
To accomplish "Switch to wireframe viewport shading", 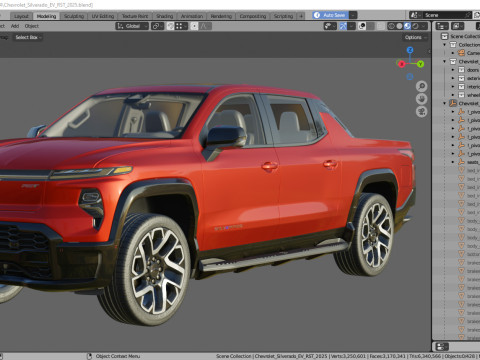I will point(391,26).
